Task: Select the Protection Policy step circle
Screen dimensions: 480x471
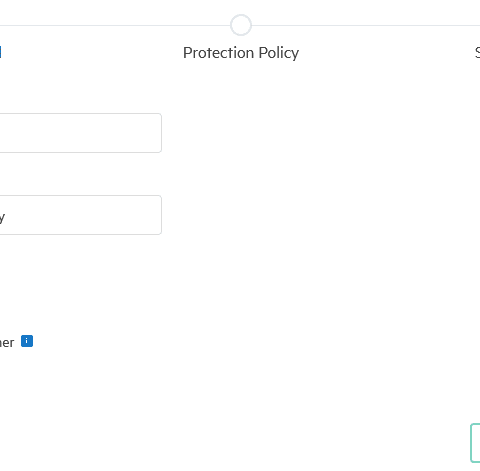Action: tap(241, 25)
